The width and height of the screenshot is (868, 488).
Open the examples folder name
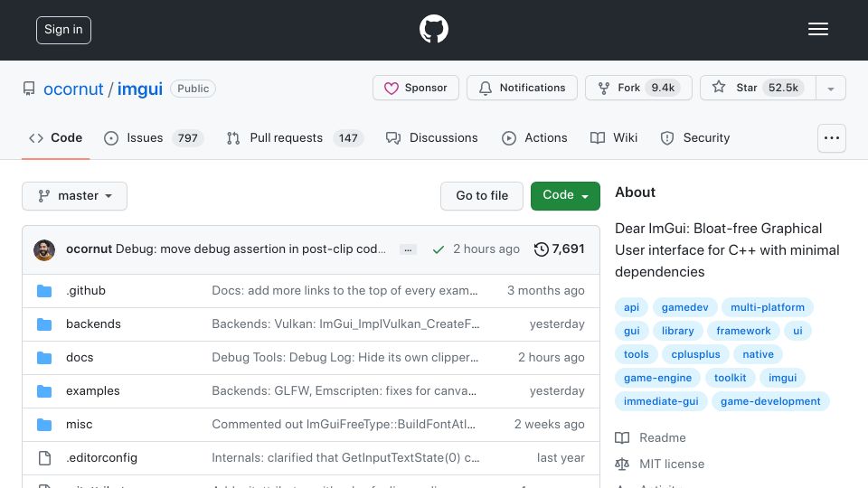point(92,390)
